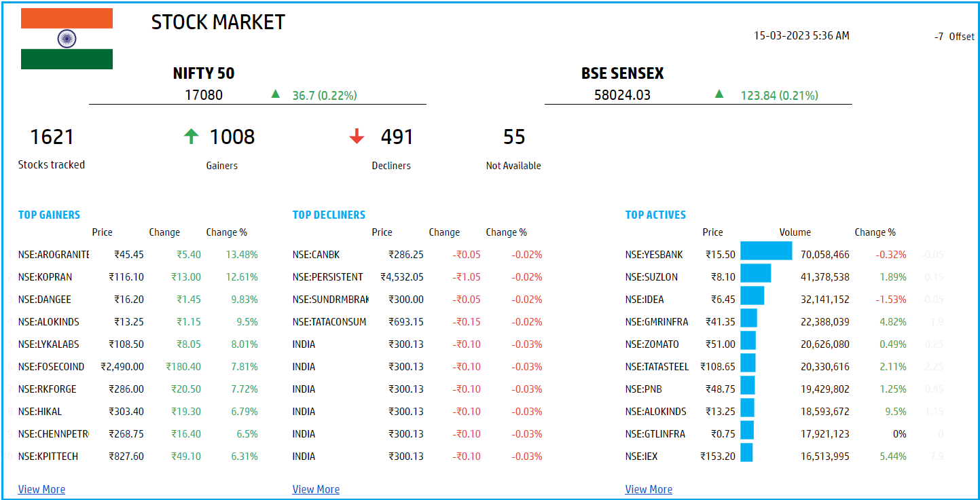This screenshot has width=980, height=500.
Task: Select NSE:KPITTECH in Top Gainers
Action: 48,457
